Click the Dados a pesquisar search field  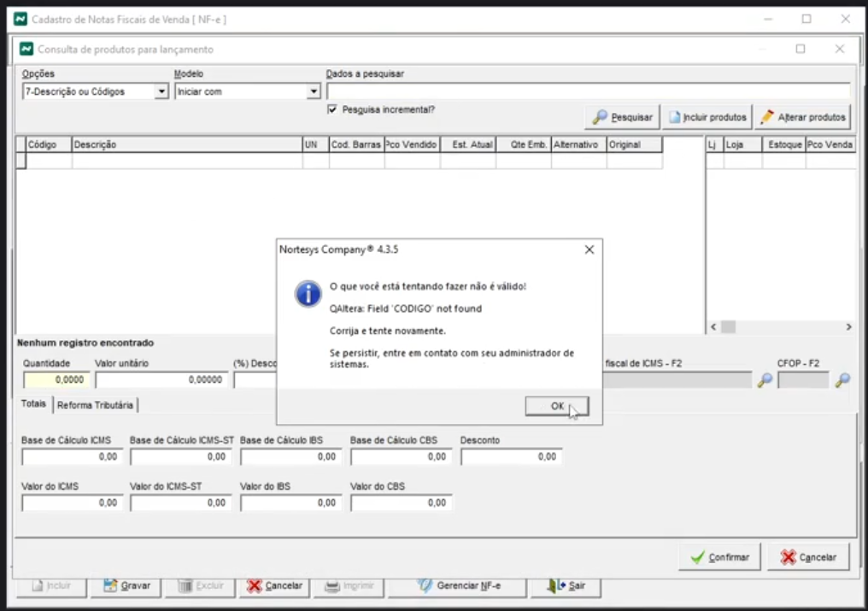588,91
